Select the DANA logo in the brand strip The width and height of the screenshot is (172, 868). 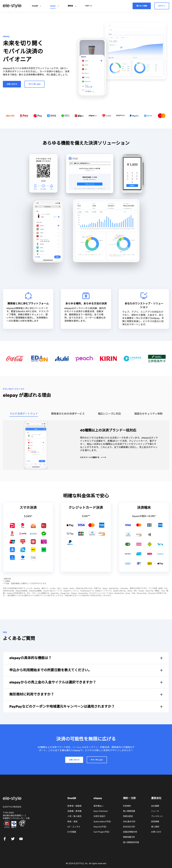(x=148, y=116)
